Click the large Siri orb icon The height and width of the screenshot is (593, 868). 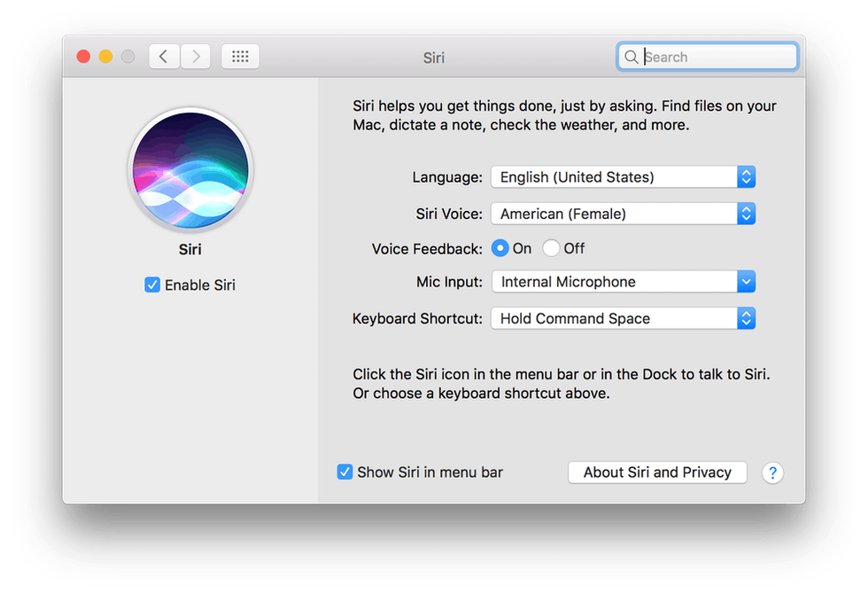coord(190,169)
